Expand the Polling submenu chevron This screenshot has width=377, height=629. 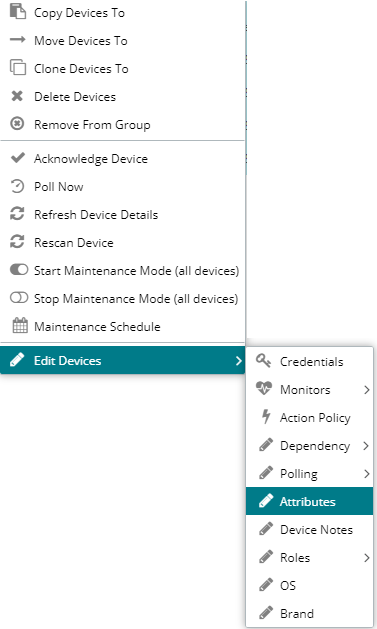367,474
